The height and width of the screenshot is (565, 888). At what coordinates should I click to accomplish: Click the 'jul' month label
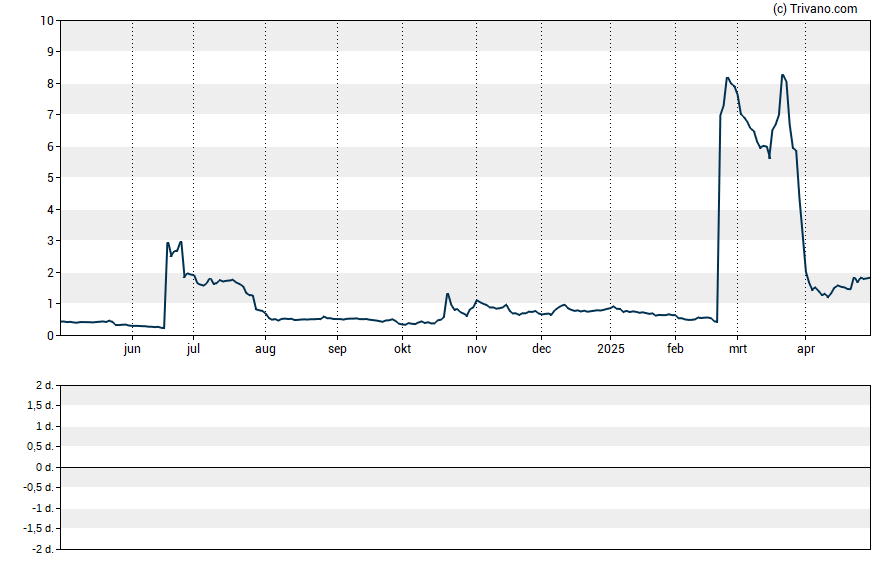pyautogui.click(x=193, y=349)
